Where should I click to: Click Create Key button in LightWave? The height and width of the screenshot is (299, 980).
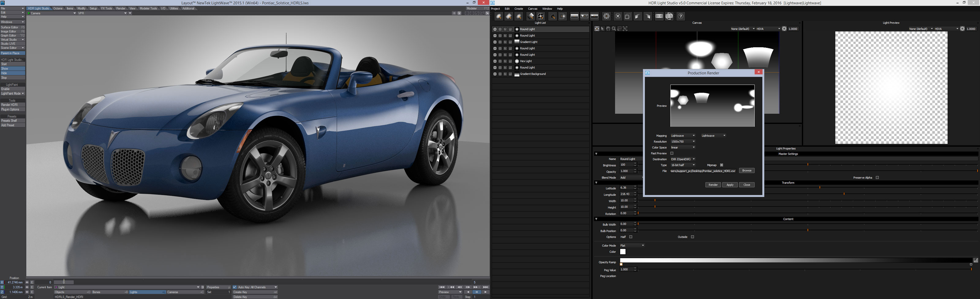[255, 292]
